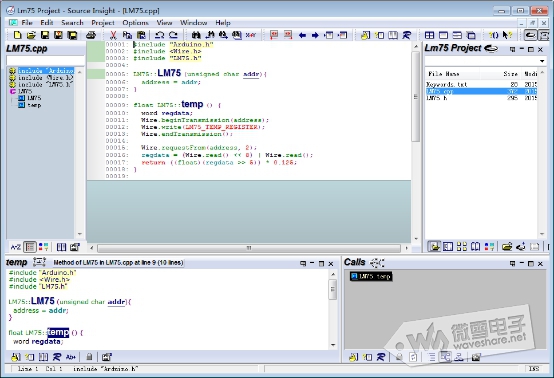
Task: Click the Copy toolbar icon
Action: [x=127, y=35]
